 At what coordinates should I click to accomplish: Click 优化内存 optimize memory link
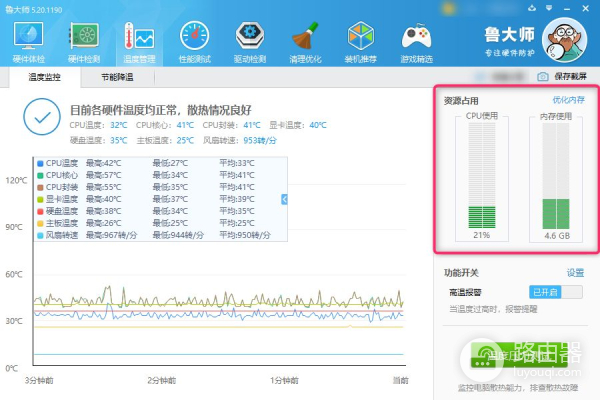click(x=568, y=100)
